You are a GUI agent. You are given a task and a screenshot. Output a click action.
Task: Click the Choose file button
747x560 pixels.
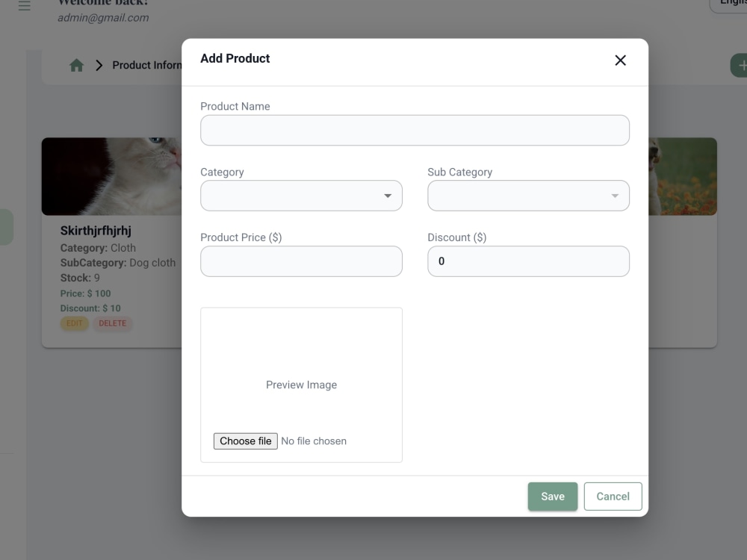(245, 441)
